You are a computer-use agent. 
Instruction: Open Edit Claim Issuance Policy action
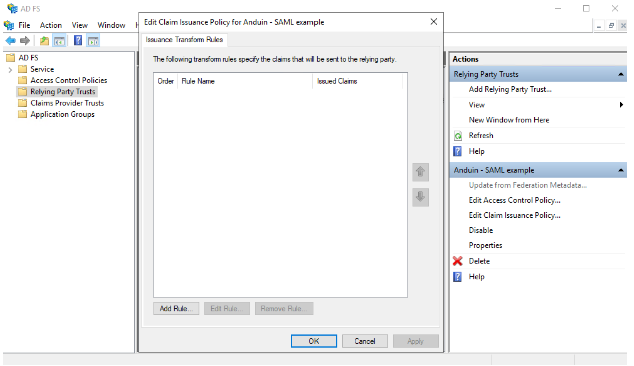(x=514, y=215)
